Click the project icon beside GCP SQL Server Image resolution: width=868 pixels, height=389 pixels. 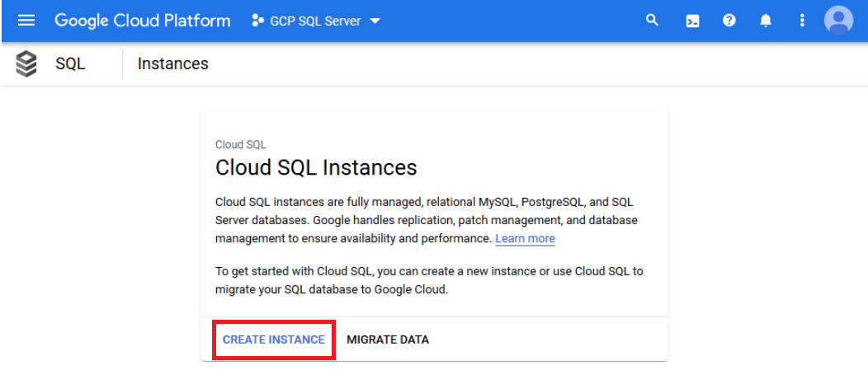(257, 21)
